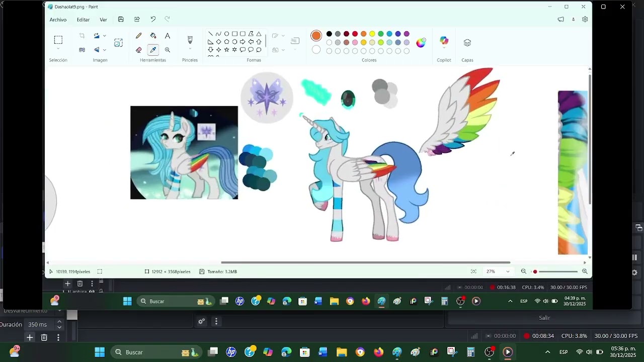Open the shape fill dropdown
Viewport: 644px width, 362px height.
click(283, 50)
